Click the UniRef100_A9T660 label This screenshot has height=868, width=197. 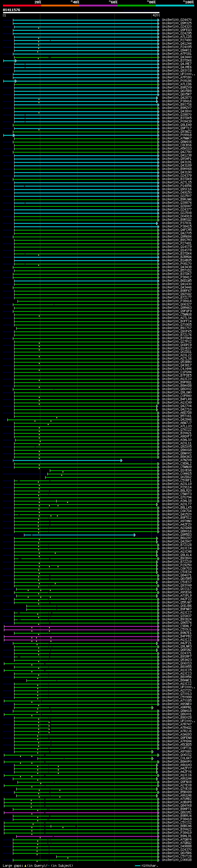(177, 751)
